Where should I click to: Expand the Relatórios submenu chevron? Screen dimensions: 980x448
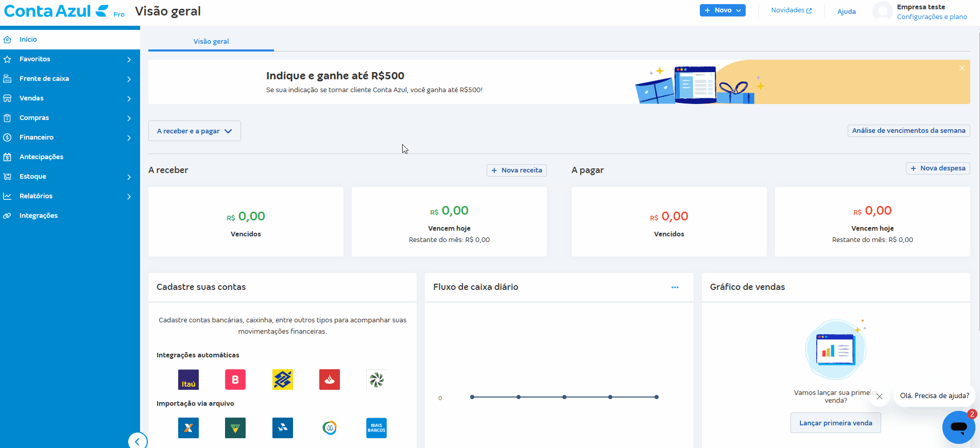(x=129, y=197)
